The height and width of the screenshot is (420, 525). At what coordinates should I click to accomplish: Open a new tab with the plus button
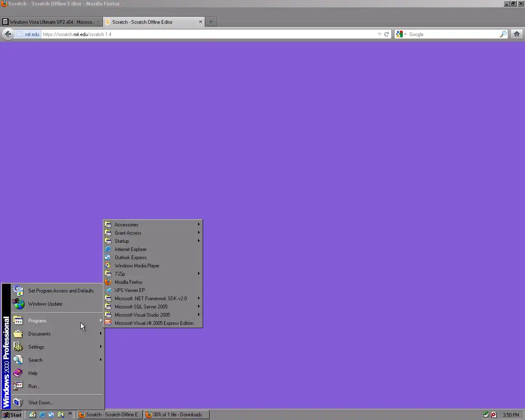(211, 22)
